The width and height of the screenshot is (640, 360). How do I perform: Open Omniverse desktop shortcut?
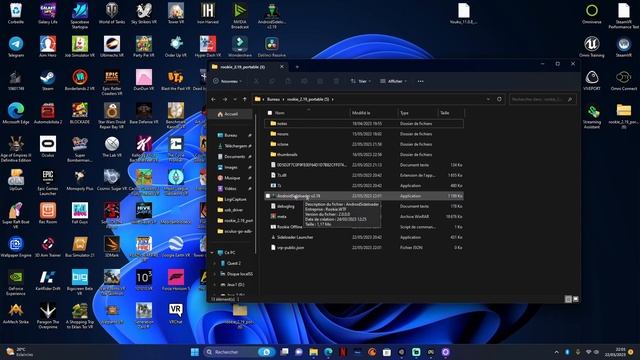click(592, 13)
